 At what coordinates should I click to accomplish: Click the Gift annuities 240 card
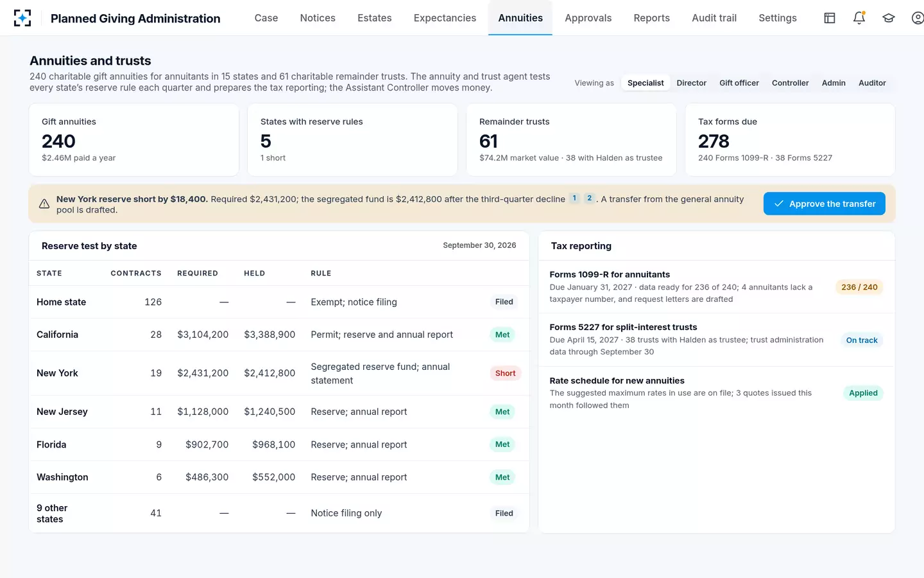(x=134, y=139)
